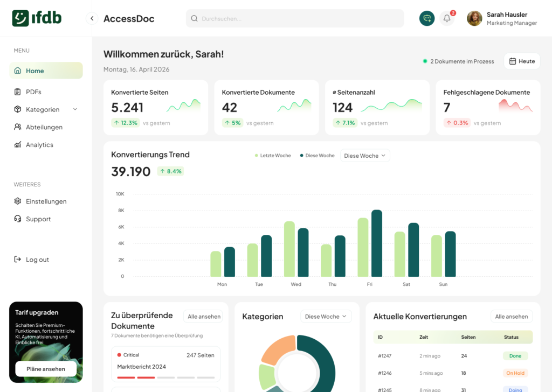This screenshot has height=392, width=552.
Task: Open the Diese Woche dropdown in Kategorien card
Action: (326, 317)
